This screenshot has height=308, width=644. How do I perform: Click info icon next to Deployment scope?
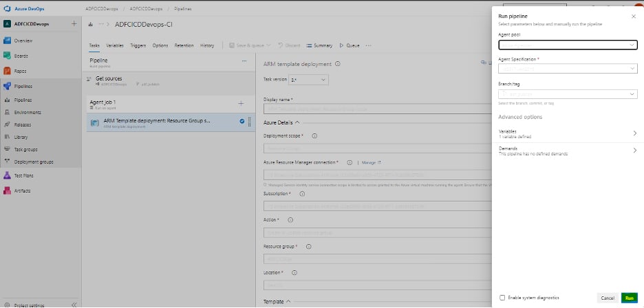(x=314, y=136)
